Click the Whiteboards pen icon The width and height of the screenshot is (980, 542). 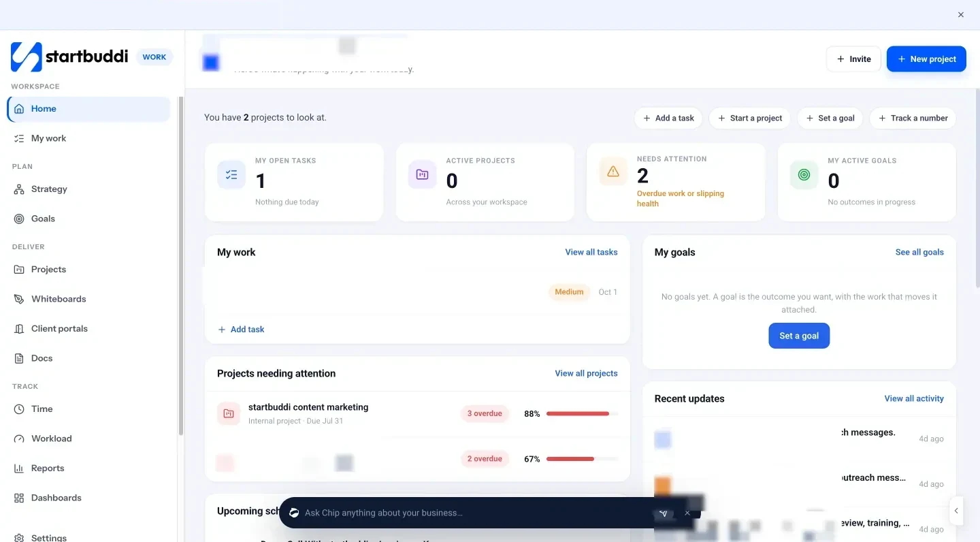[x=19, y=299]
